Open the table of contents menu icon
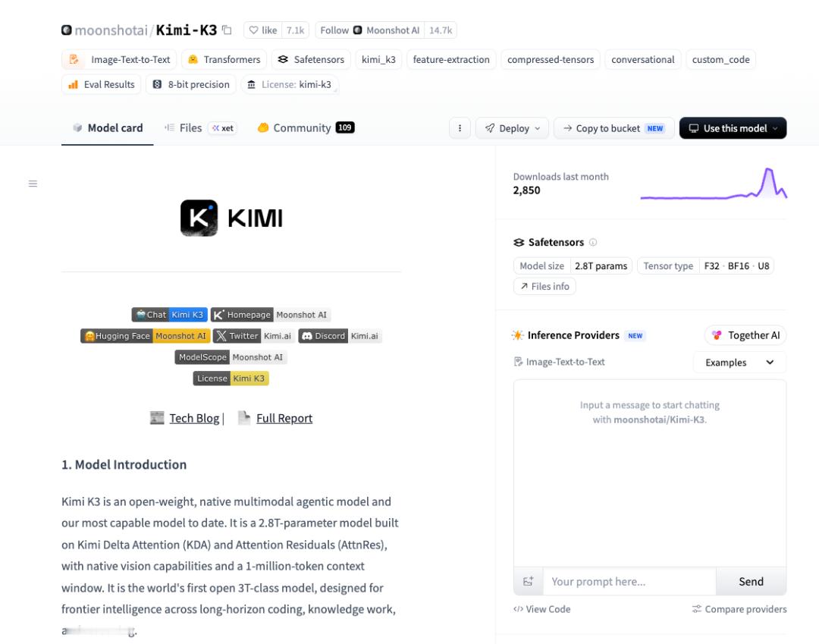The width and height of the screenshot is (819, 644). 33,184
